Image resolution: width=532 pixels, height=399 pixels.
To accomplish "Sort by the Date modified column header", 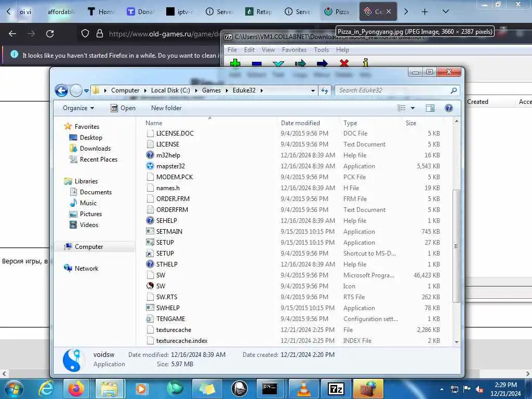I will pos(300,123).
